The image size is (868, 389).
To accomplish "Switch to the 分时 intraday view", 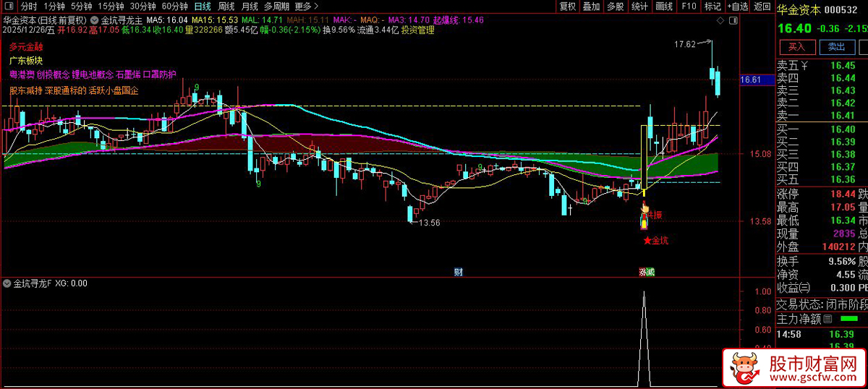I will pyautogui.click(x=28, y=7).
